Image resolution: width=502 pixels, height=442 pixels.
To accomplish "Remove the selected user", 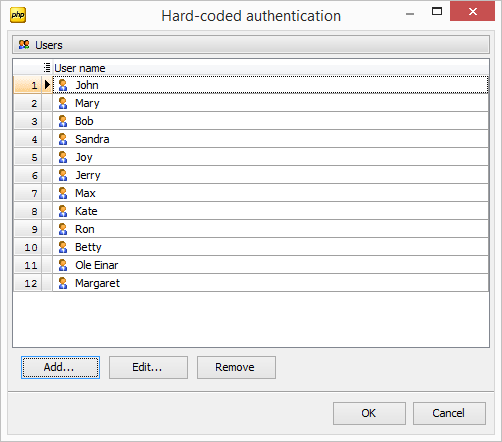I will click(x=236, y=367).
